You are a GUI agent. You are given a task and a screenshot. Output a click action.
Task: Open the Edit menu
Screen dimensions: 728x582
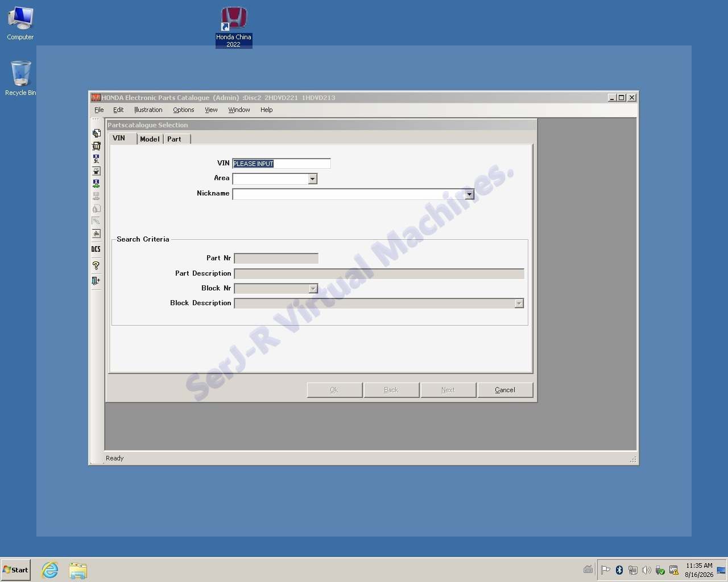(118, 110)
